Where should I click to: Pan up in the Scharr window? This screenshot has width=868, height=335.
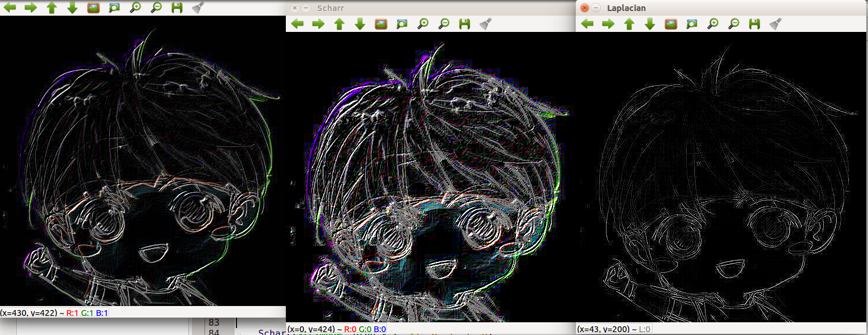(339, 24)
